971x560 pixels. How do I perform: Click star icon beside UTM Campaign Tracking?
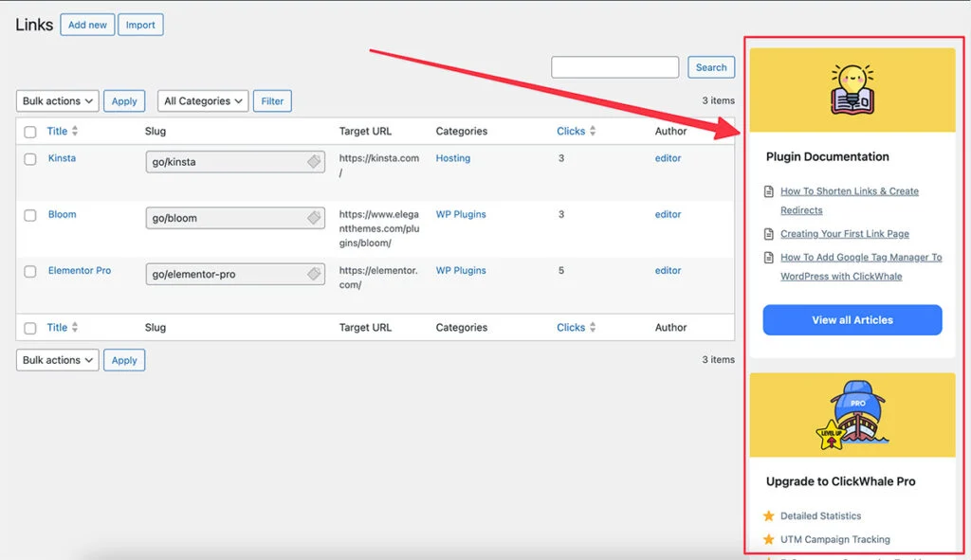pos(768,539)
